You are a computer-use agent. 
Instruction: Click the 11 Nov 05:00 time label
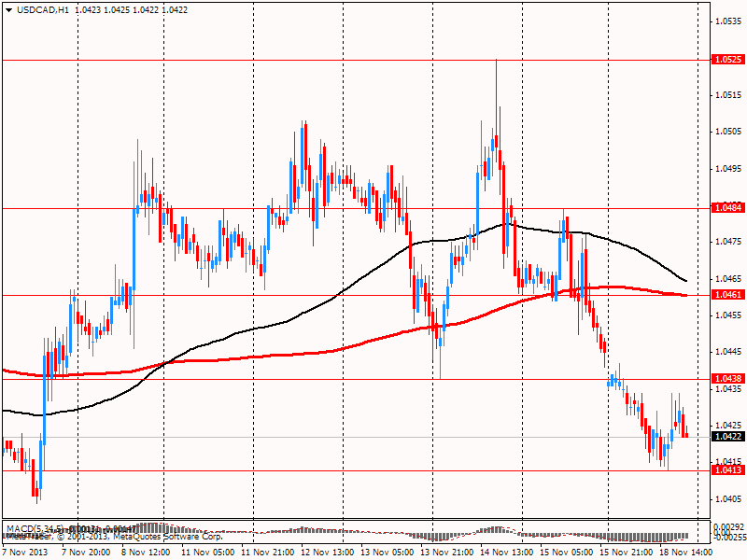coord(205,552)
